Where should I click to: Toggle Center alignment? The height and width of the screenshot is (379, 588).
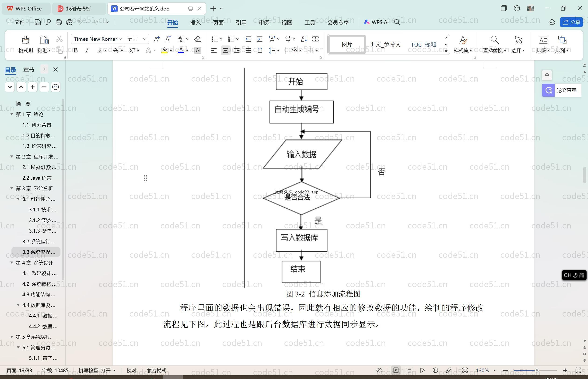[225, 50]
